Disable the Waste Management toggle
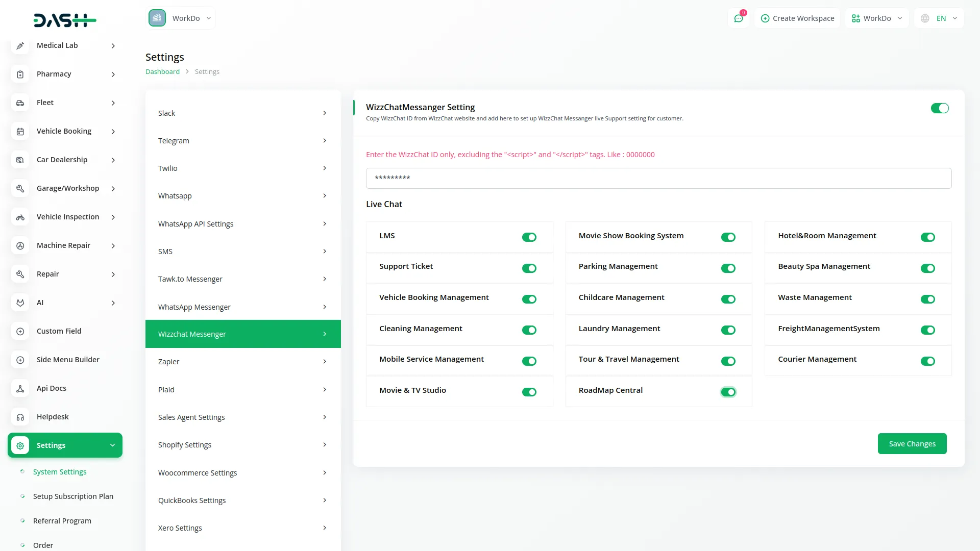The height and width of the screenshot is (551, 980). click(927, 299)
